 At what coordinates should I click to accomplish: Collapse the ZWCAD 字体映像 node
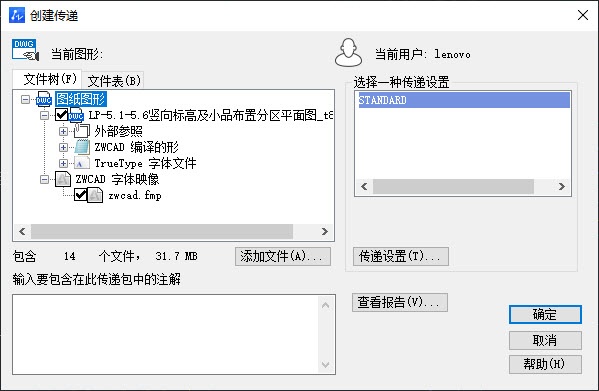click(x=45, y=179)
